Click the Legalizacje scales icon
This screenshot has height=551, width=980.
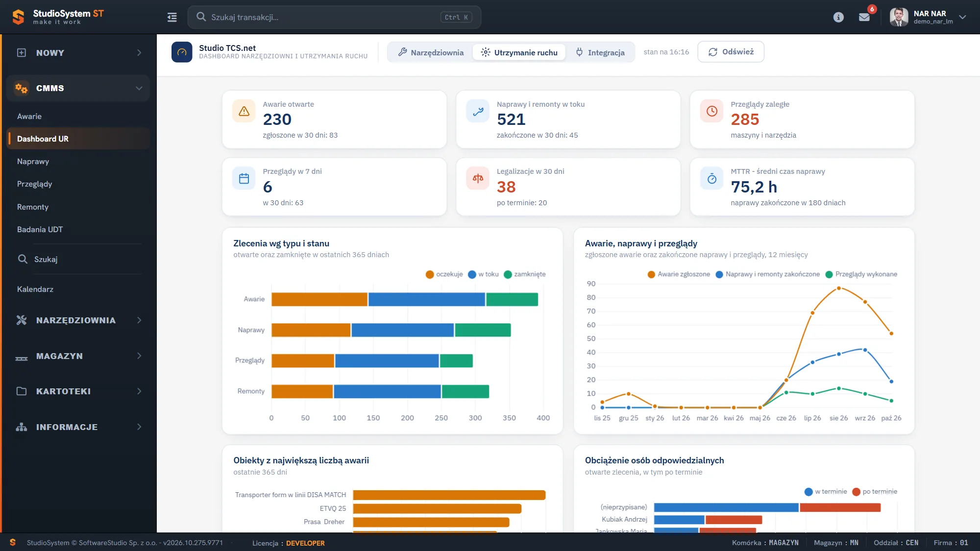pos(478,179)
